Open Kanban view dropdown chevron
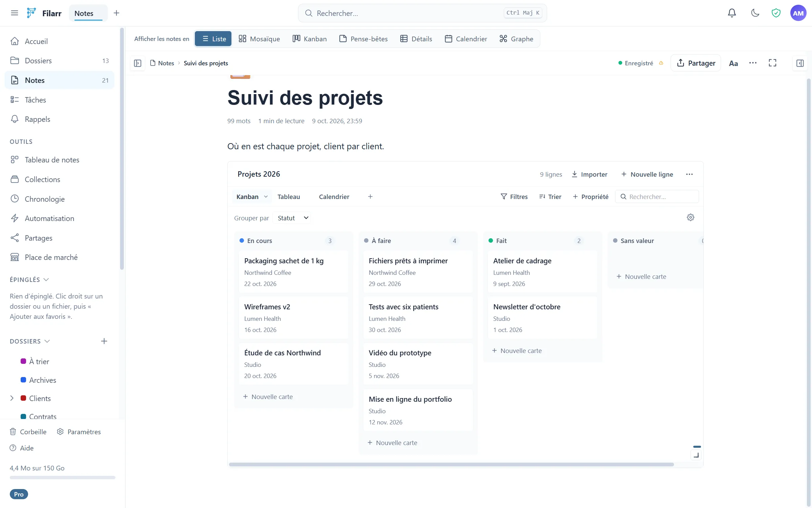 pyautogui.click(x=266, y=197)
